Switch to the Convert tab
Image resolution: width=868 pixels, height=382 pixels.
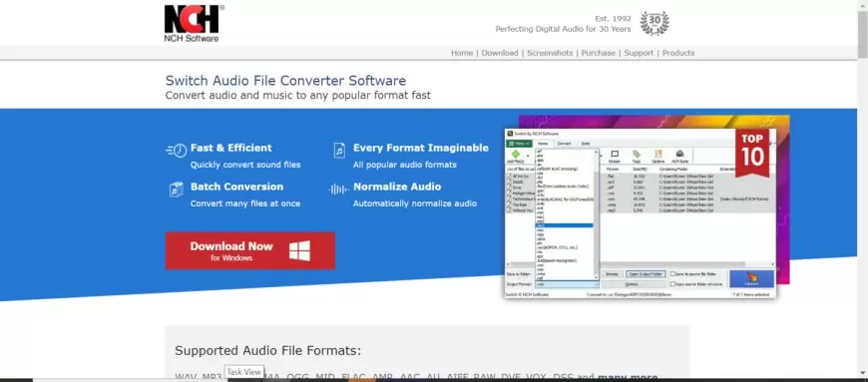click(565, 144)
